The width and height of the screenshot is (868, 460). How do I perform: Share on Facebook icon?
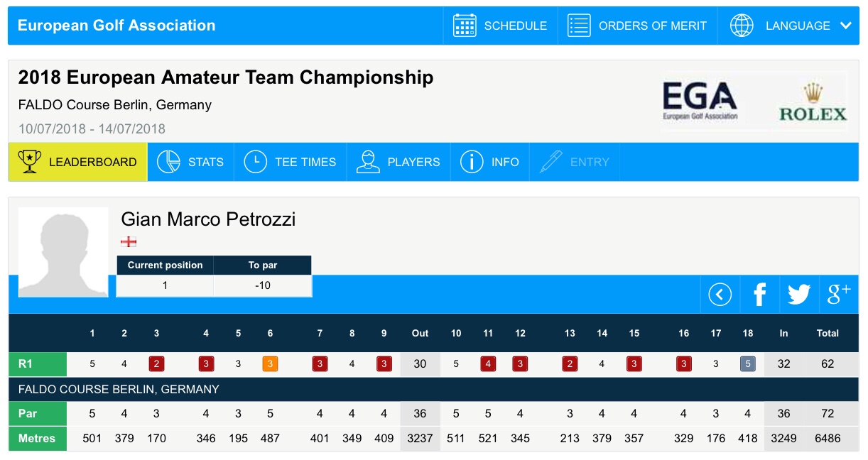[x=759, y=294]
